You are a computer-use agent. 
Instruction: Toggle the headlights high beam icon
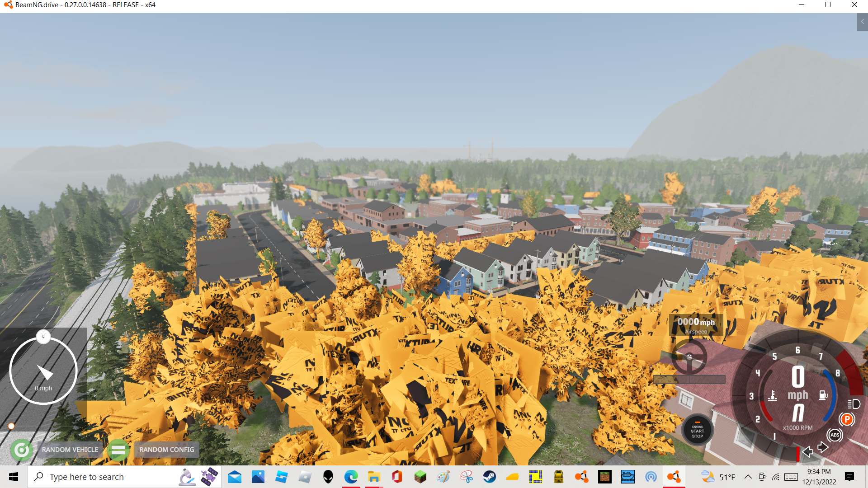click(x=854, y=404)
